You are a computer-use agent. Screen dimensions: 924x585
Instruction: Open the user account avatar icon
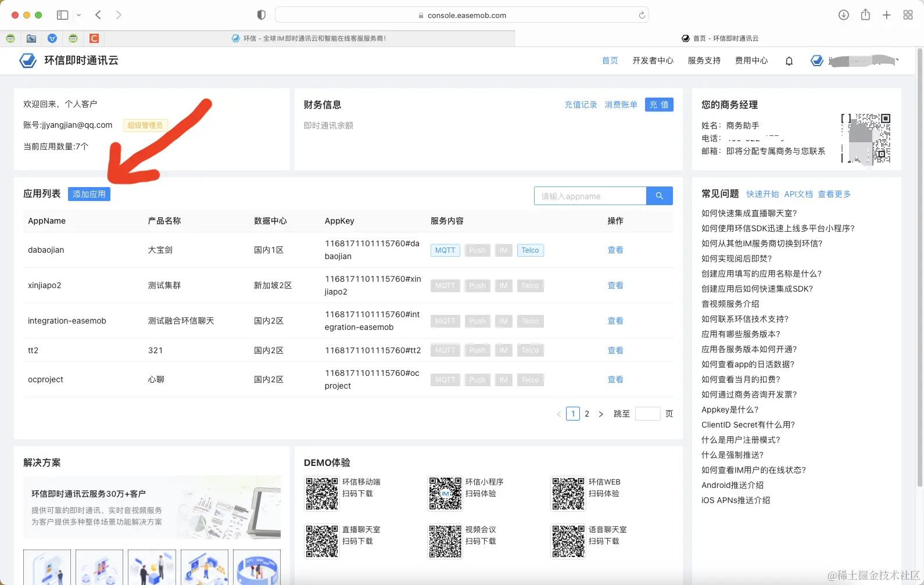[817, 60]
